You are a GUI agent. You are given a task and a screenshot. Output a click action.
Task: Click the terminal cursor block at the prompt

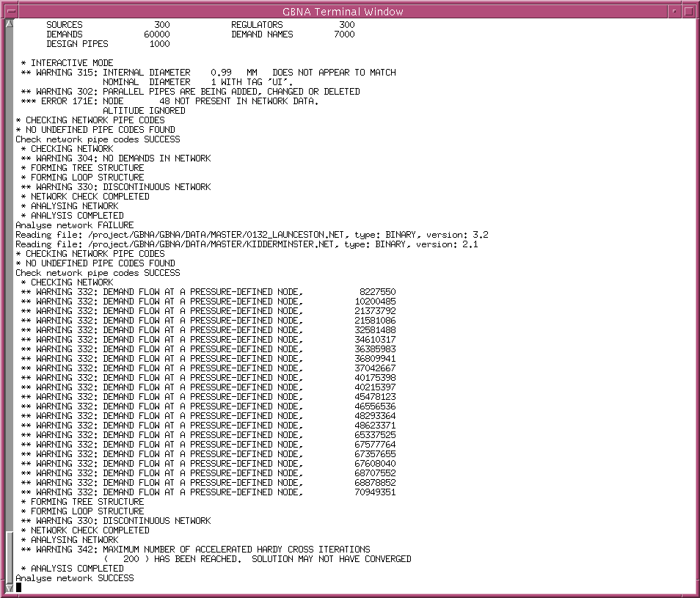[x=19, y=587]
